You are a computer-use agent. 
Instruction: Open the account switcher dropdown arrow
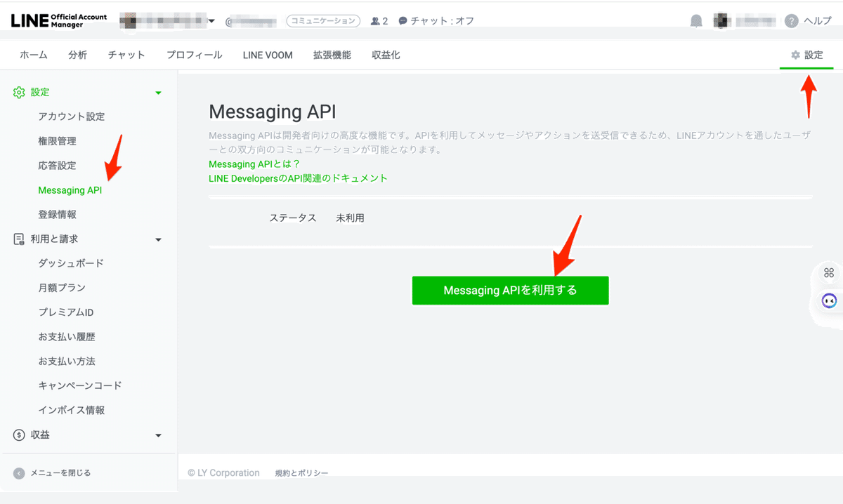[211, 21]
